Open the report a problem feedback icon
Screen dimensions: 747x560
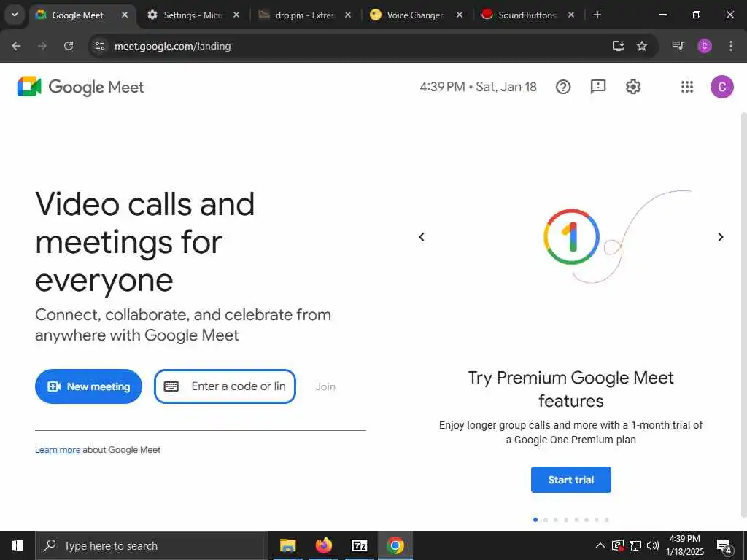tap(598, 87)
